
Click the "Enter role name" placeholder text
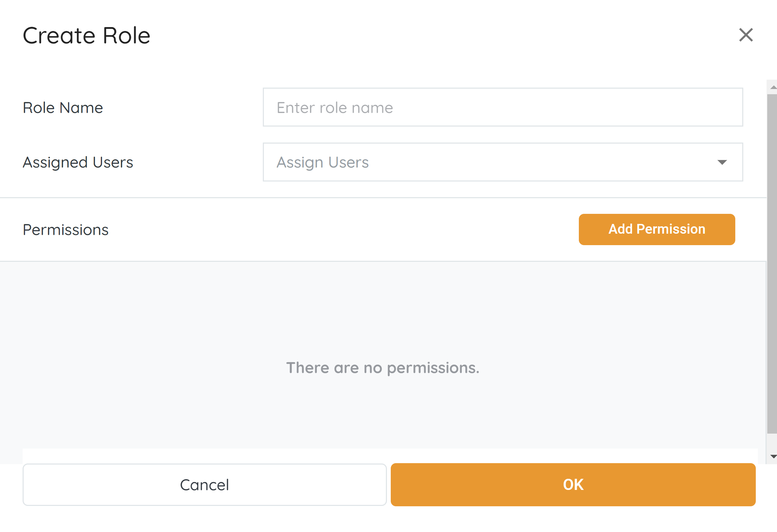[x=335, y=108]
